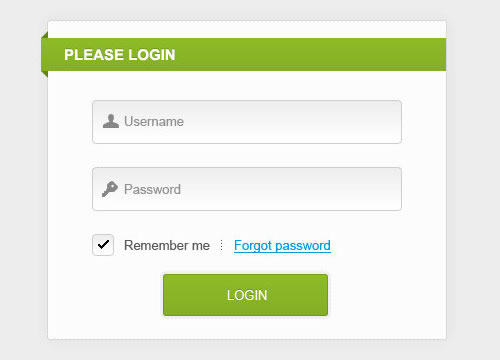
Task: Open the Forgot password link
Action: [282, 246]
